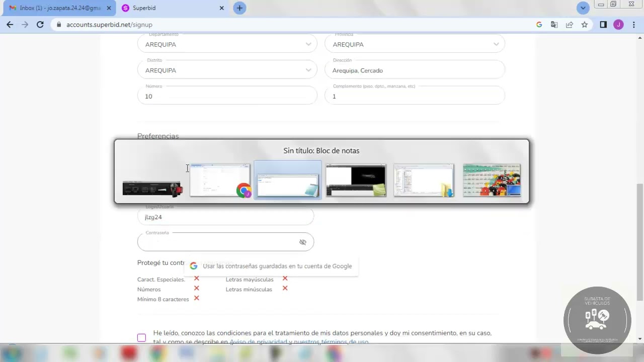644x362 pixels.
Task: Go forward with the browser forward arrow
Action: 25,24
